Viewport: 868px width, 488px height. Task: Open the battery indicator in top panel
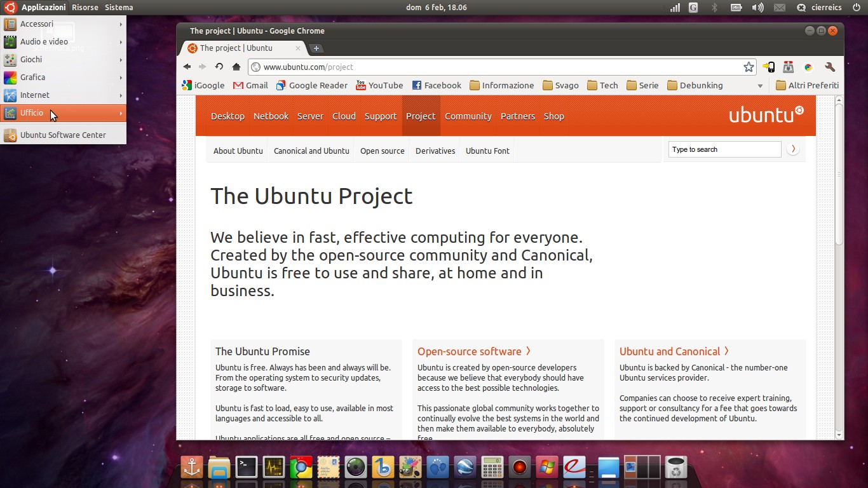pos(736,8)
